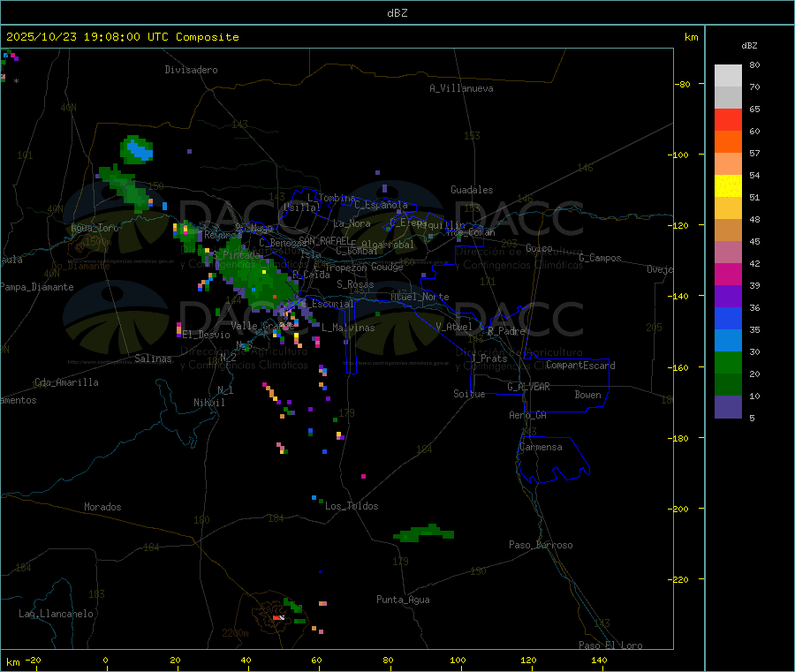
Task: Click the Soitue label
Action: pyautogui.click(x=469, y=394)
